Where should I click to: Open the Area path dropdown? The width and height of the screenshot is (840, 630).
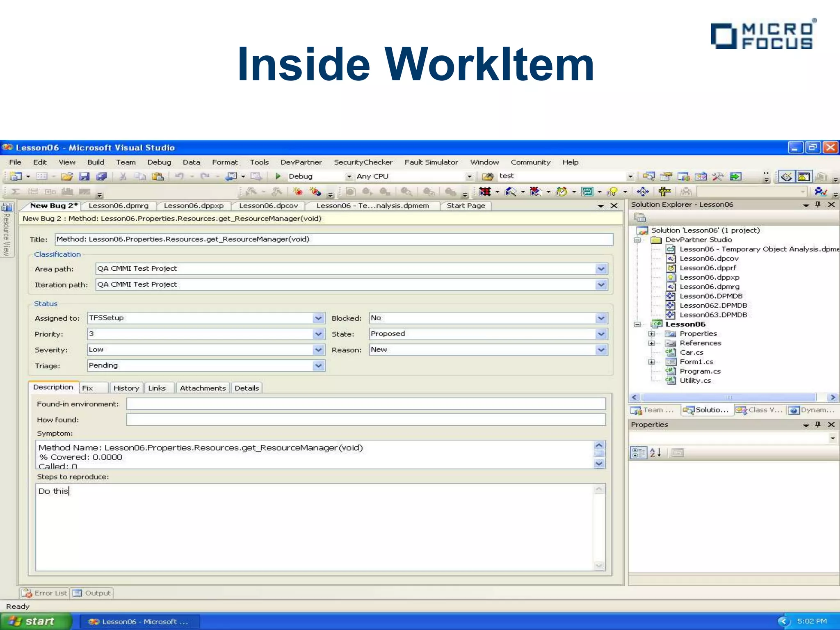click(601, 269)
